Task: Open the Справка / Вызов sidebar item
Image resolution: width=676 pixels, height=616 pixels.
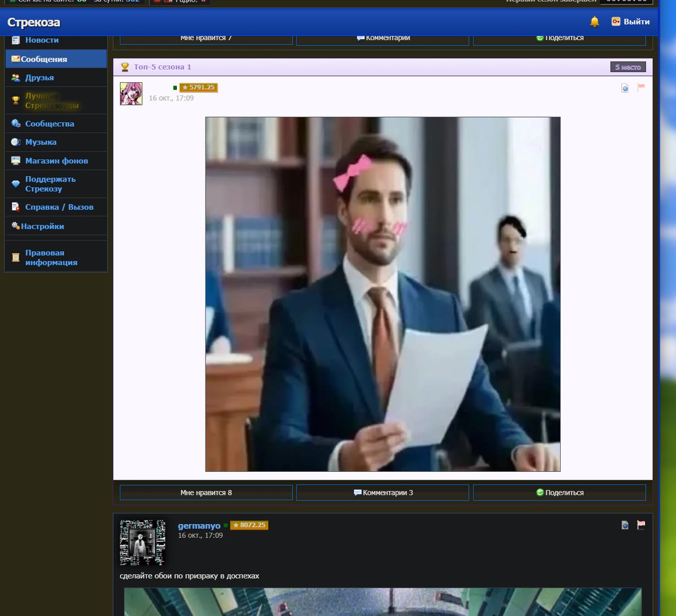Action: click(x=56, y=207)
